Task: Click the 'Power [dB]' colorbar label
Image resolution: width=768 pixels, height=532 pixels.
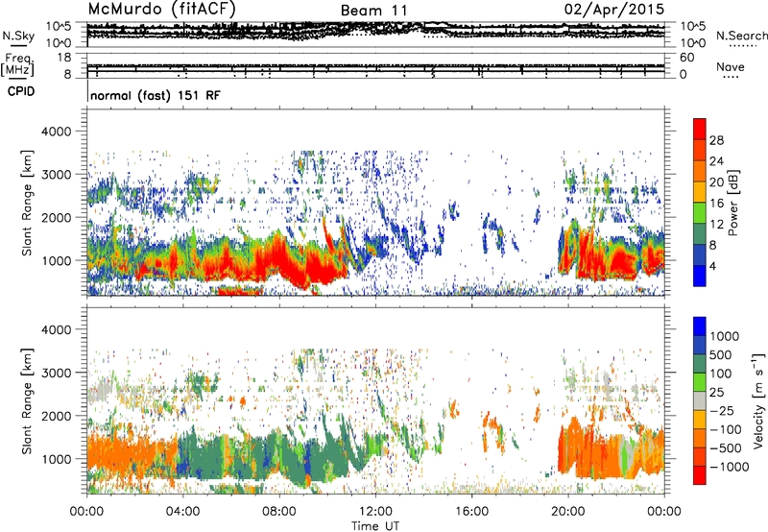Action: pyautogui.click(x=732, y=203)
